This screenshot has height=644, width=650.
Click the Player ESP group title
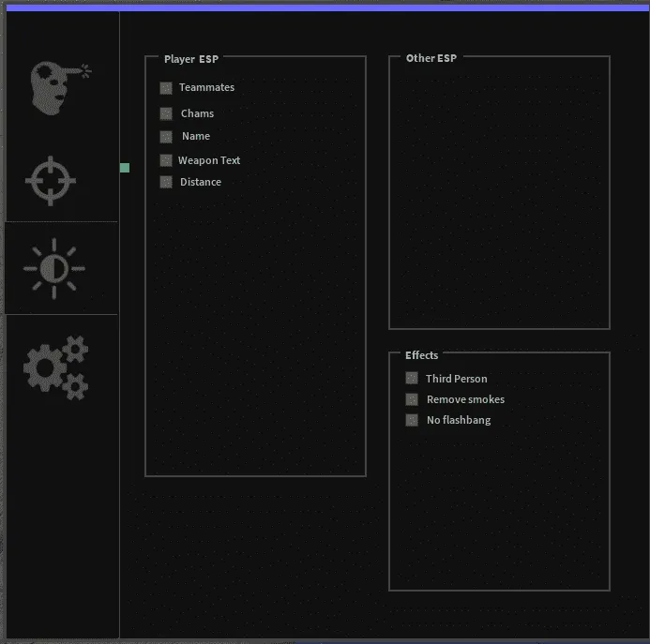coord(191,59)
